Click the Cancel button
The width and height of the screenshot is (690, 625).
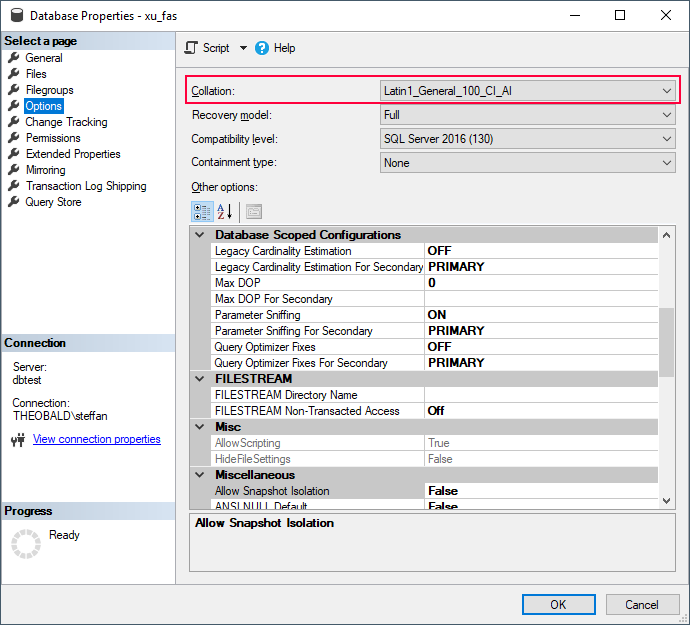pyautogui.click(x=642, y=604)
